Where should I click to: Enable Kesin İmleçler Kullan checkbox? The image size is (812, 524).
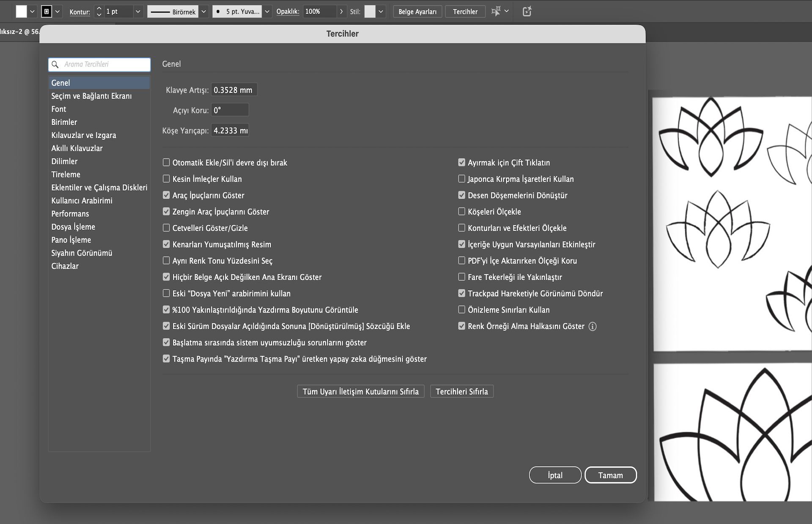[166, 179]
